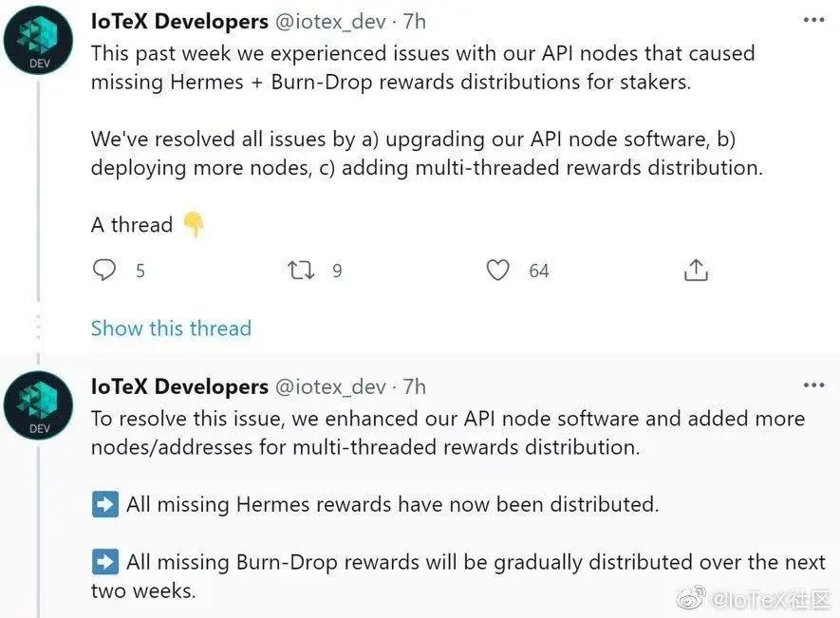
Task: Open the 'Show this thread' link
Action: 171,328
